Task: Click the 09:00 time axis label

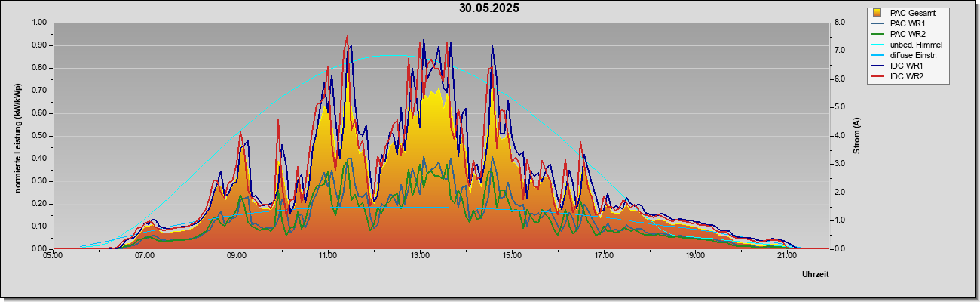Action: coord(236,256)
